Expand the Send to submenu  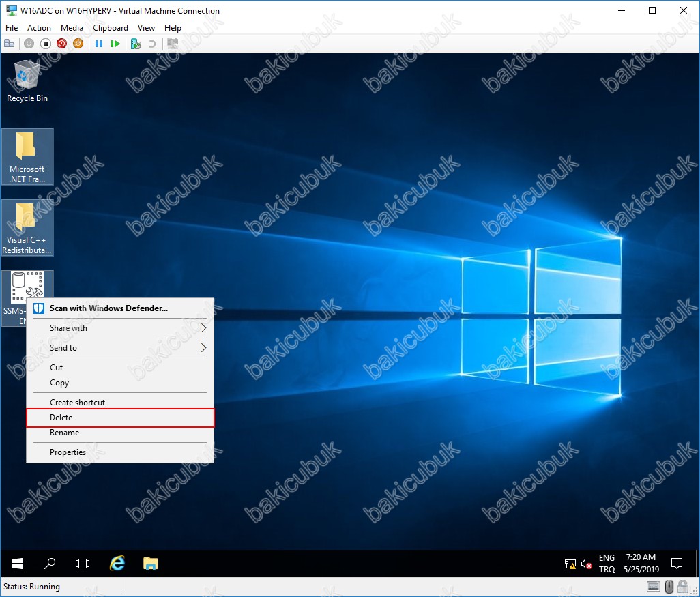120,348
